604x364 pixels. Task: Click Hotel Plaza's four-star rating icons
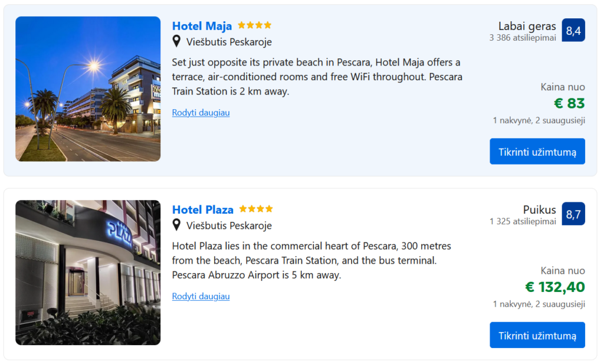click(x=256, y=209)
